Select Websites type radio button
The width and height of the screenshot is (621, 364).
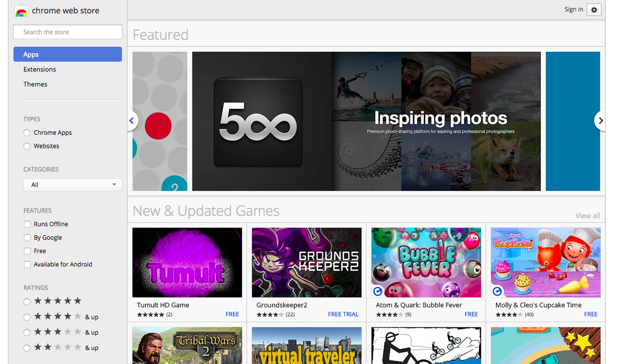[27, 146]
